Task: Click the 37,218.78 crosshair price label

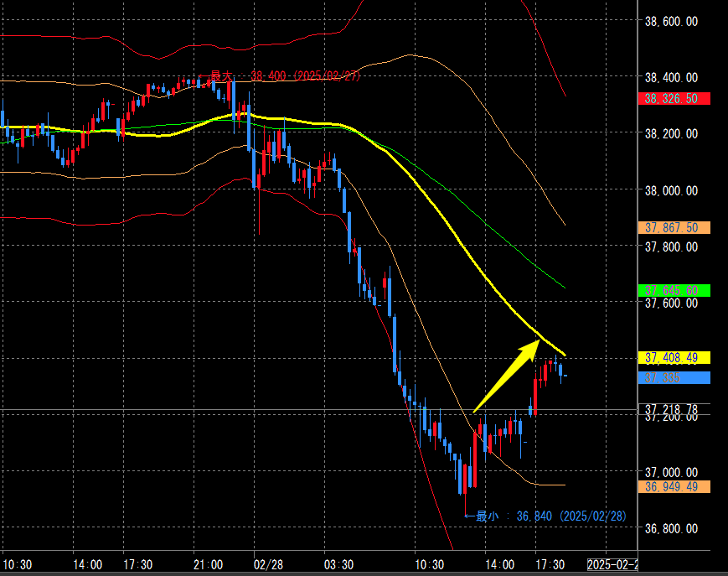Action: (674, 409)
